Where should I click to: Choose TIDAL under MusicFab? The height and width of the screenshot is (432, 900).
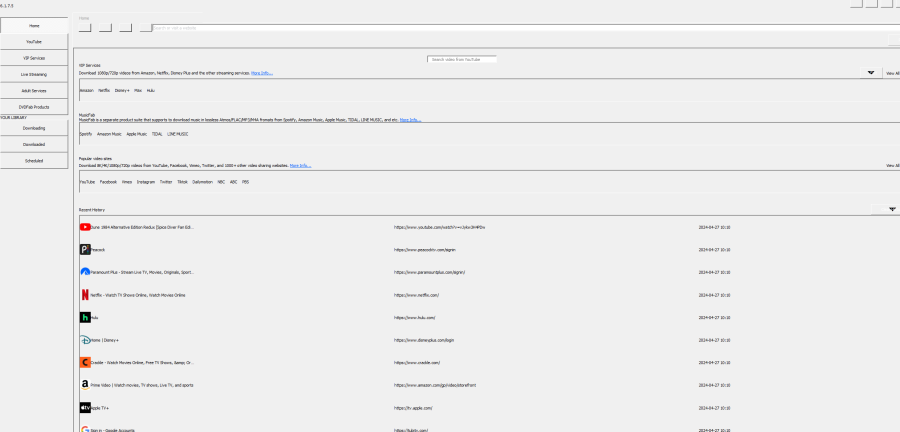tap(157, 134)
